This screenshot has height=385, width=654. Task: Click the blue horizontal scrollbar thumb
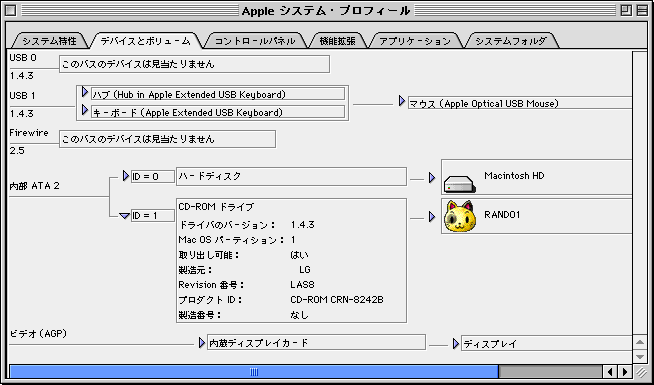(x=254, y=371)
